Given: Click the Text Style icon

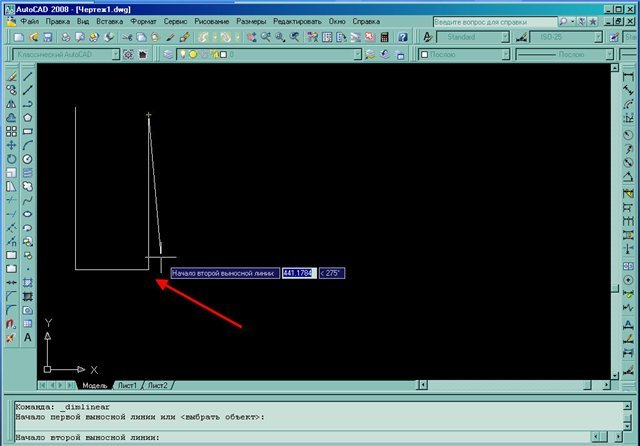Looking at the screenshot, I should pos(427,38).
